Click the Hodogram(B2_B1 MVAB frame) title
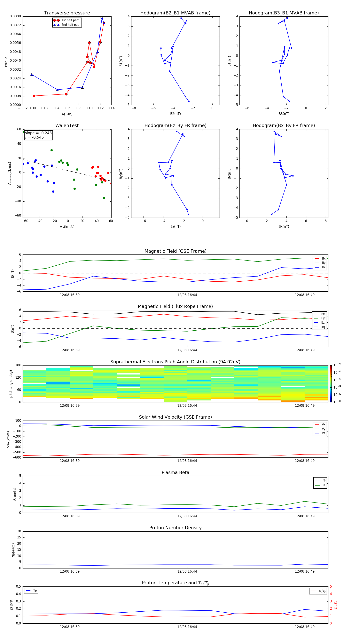351x644 pixels. click(x=175, y=13)
